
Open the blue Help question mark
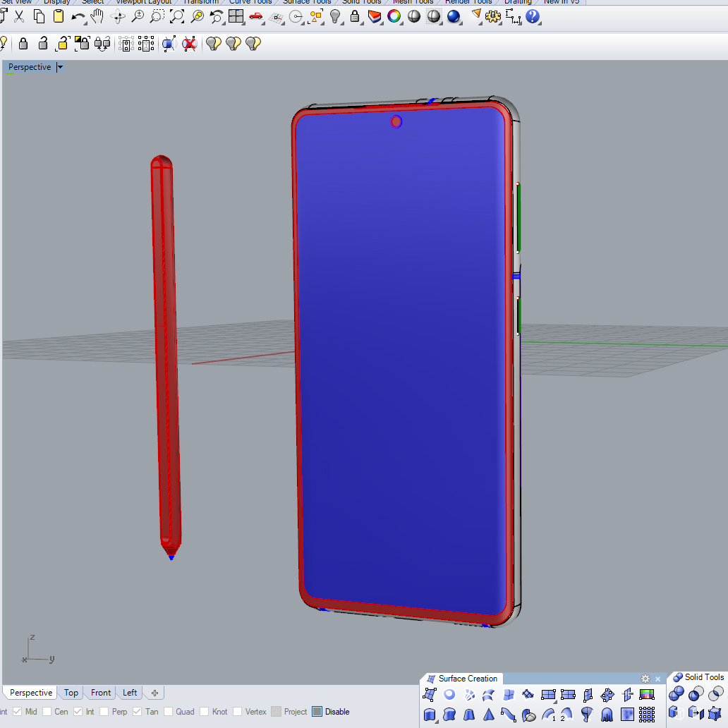[x=533, y=17]
